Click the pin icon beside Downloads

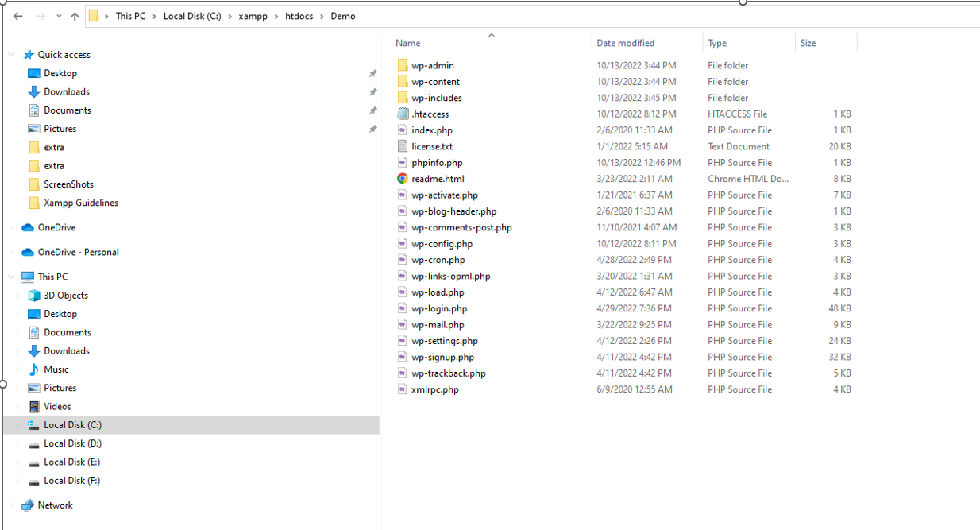coord(372,91)
